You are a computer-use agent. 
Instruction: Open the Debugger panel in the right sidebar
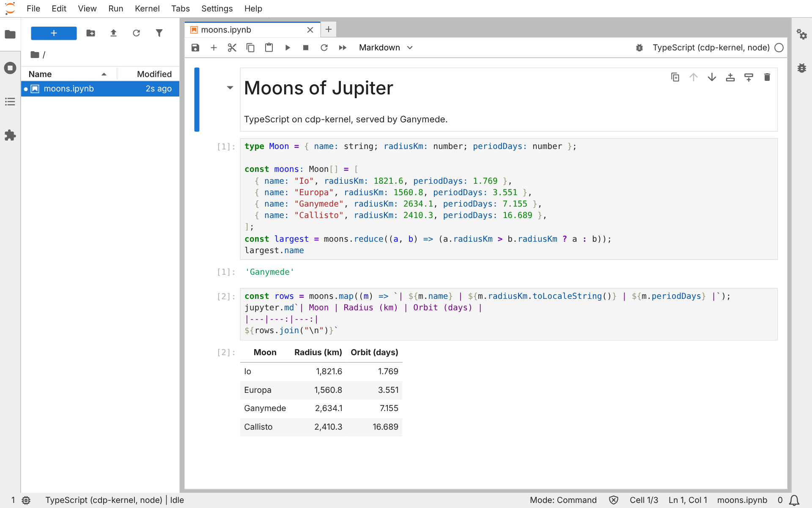click(x=802, y=68)
